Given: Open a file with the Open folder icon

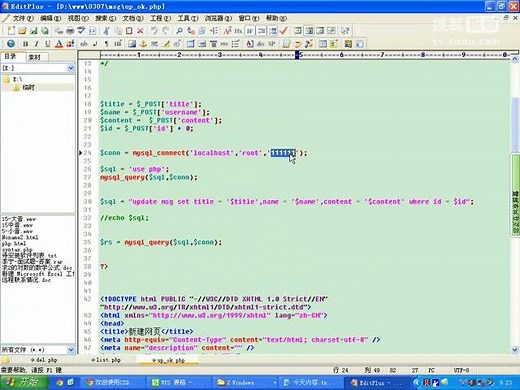Looking at the screenshot, I should 22,31.
